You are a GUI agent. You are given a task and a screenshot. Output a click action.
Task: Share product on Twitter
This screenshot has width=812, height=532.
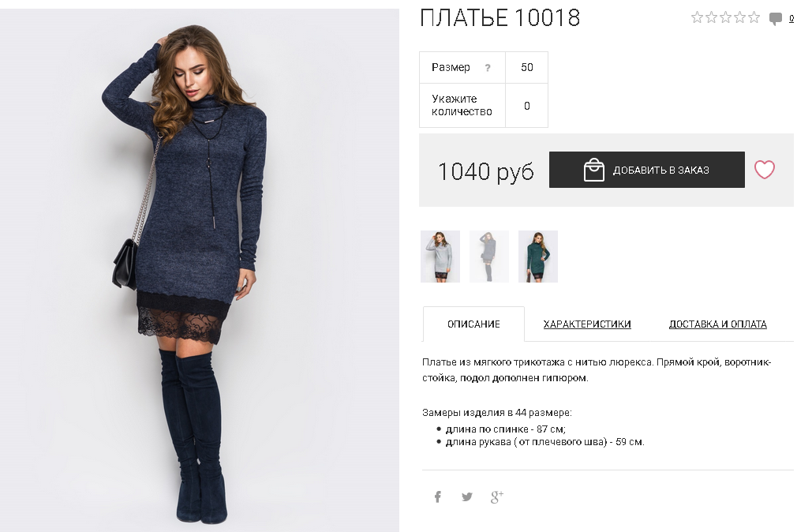click(x=466, y=496)
